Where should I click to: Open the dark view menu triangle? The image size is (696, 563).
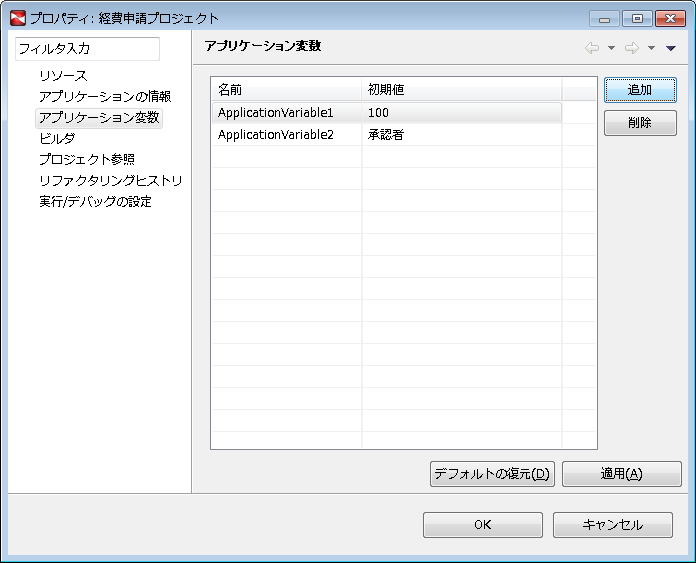[671, 48]
